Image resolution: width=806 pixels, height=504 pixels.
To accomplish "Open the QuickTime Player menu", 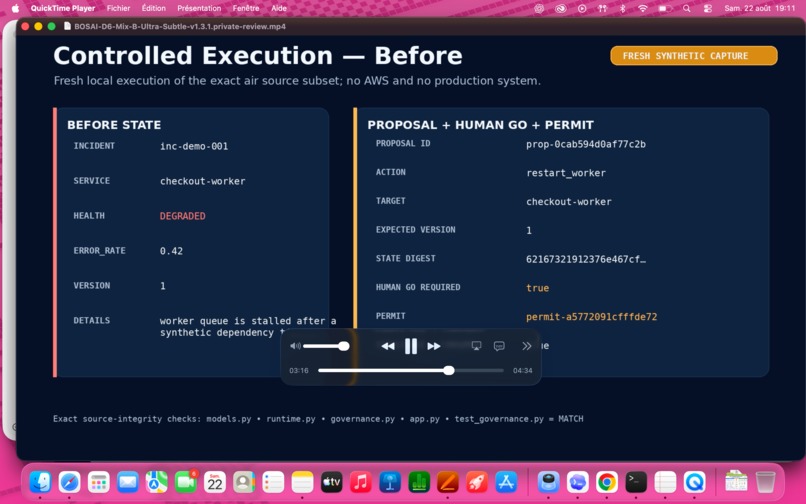I will coord(63,8).
